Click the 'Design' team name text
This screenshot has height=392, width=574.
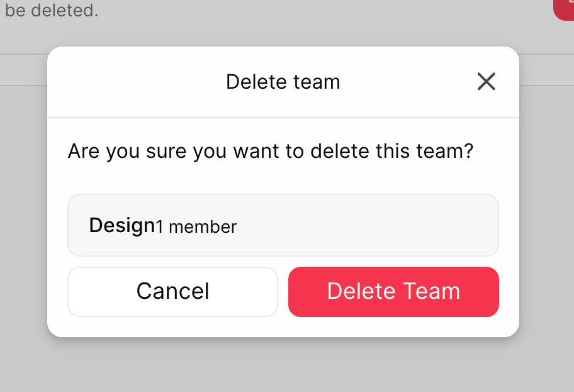pos(121,225)
